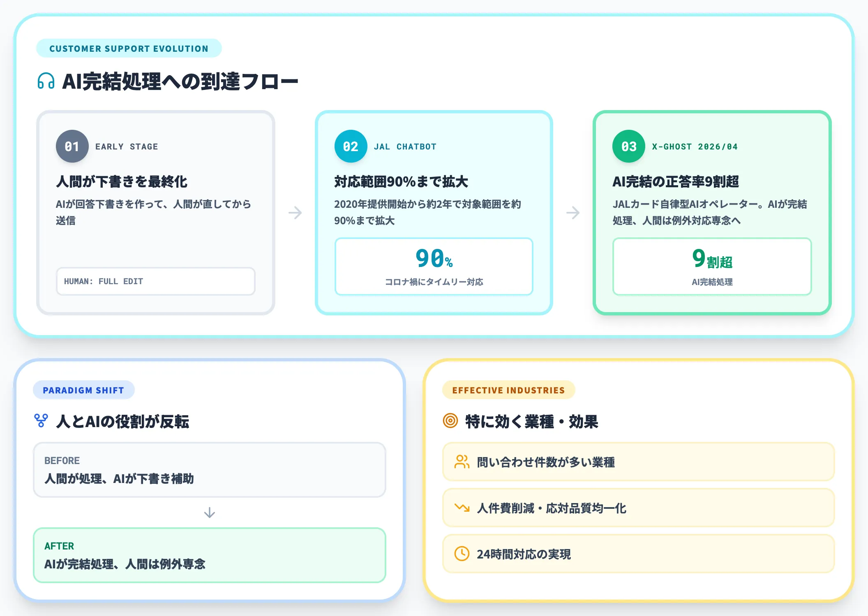Click the caption コロナ禍にタイムリー対応

pyautogui.click(x=434, y=282)
